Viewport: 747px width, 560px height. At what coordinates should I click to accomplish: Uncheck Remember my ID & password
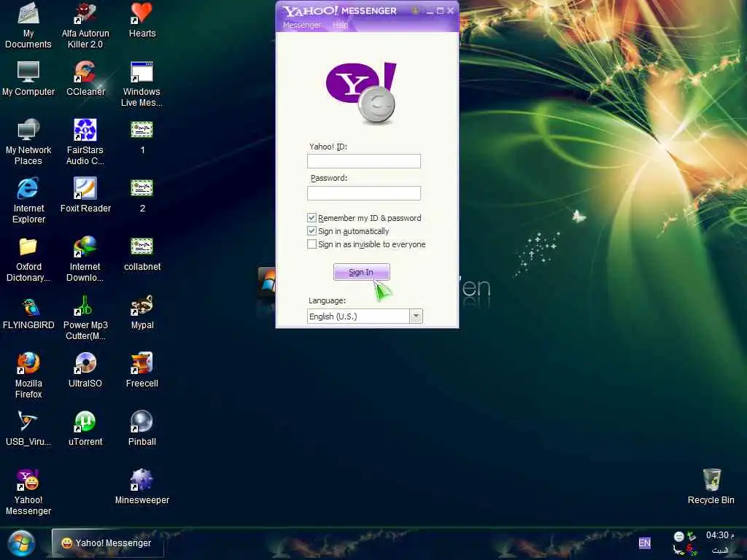pyautogui.click(x=311, y=217)
